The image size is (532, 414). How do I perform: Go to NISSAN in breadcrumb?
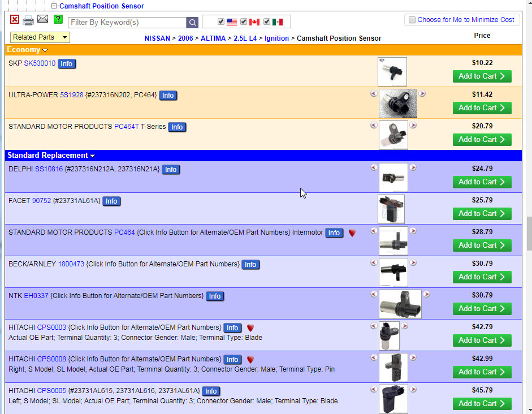[157, 38]
